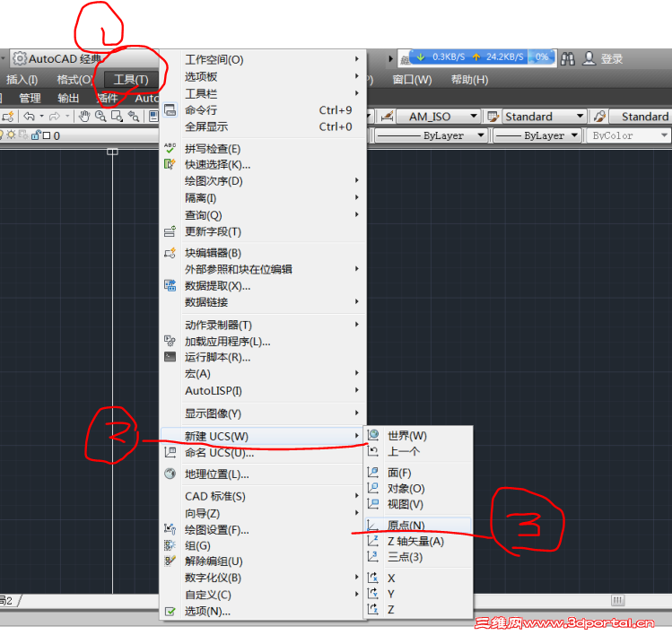The width and height of the screenshot is (672, 635).
Task: Select the Pan hand tool
Action: [x=84, y=116]
